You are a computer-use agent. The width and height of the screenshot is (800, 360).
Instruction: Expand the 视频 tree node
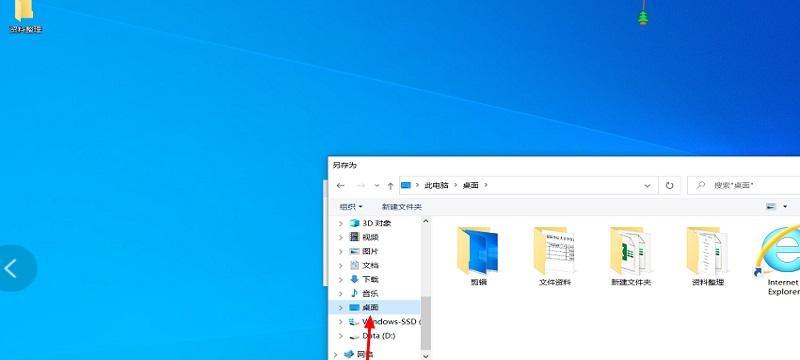click(341, 237)
